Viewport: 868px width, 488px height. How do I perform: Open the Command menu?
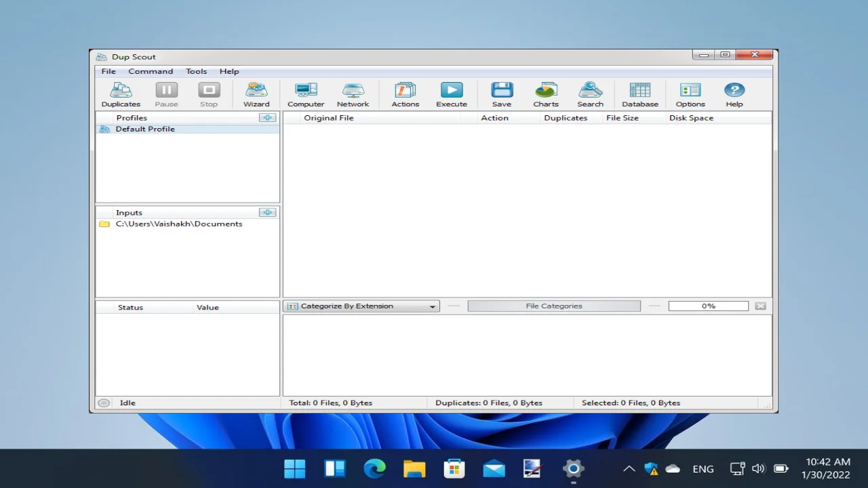tap(151, 71)
